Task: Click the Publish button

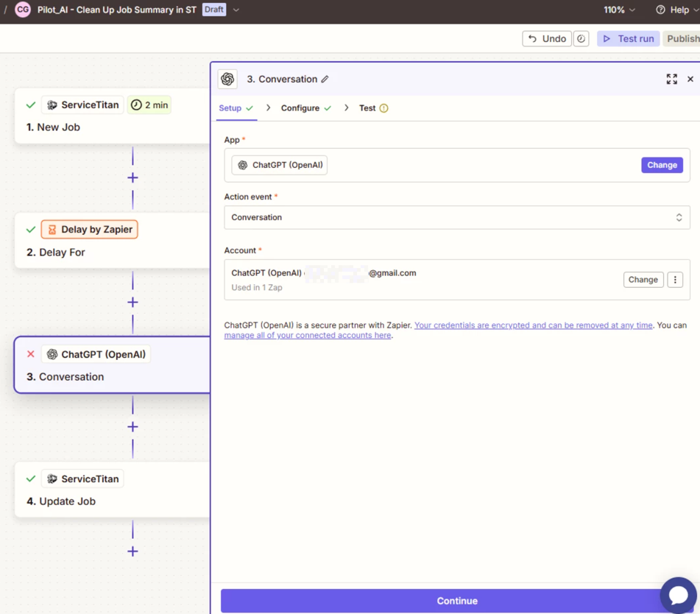Action: (682, 39)
